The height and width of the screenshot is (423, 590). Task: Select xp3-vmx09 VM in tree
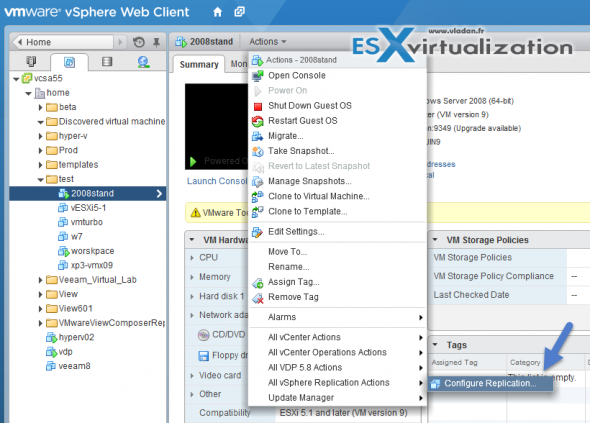92,265
